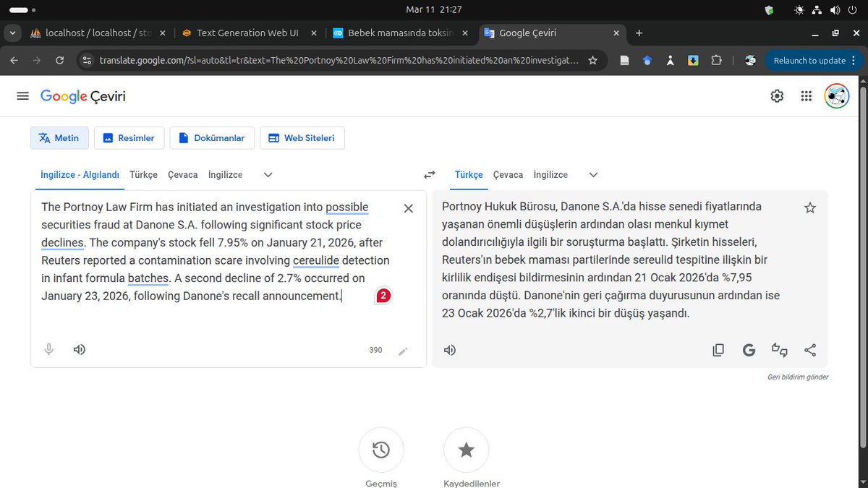The image size is (868, 488).
Task: Choose İngilizce as source language
Action: 225,175
